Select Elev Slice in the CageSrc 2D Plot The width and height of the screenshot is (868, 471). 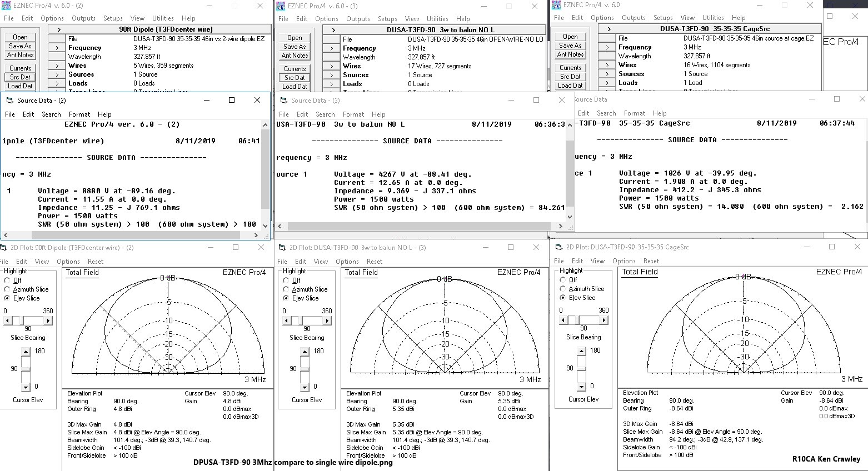562,297
